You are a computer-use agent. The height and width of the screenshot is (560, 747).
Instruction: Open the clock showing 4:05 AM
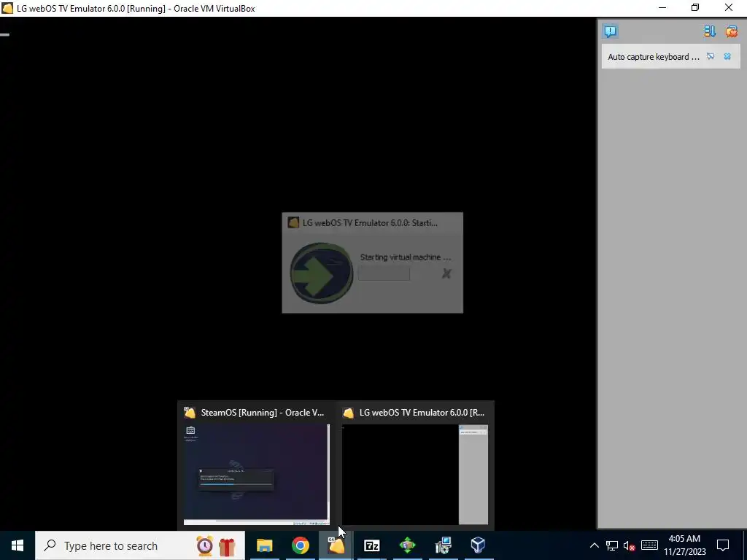pyautogui.click(x=684, y=545)
